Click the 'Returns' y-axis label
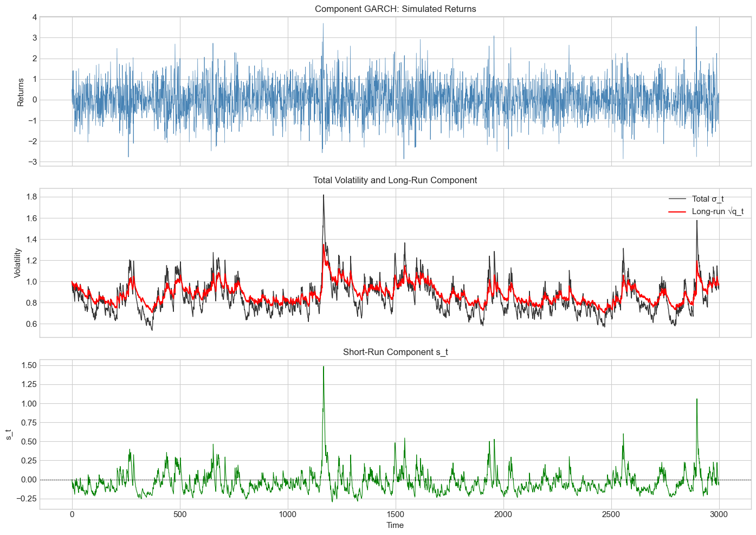 [x=21, y=92]
